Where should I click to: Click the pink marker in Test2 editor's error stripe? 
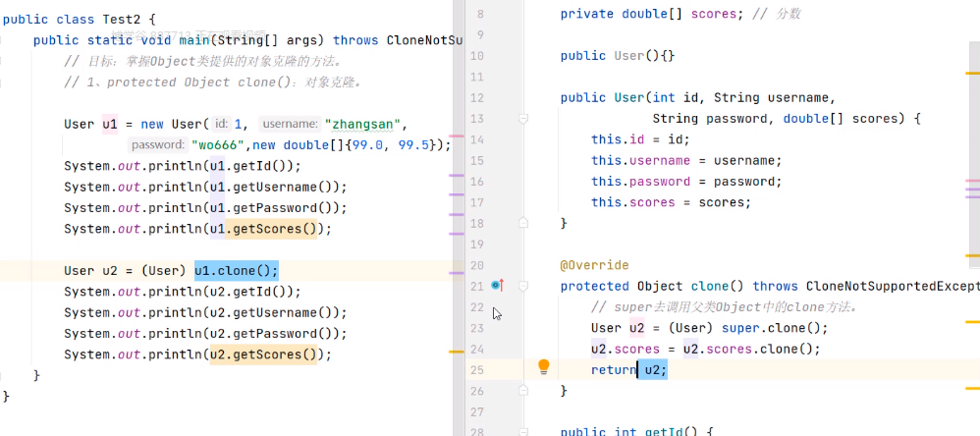coord(457,136)
